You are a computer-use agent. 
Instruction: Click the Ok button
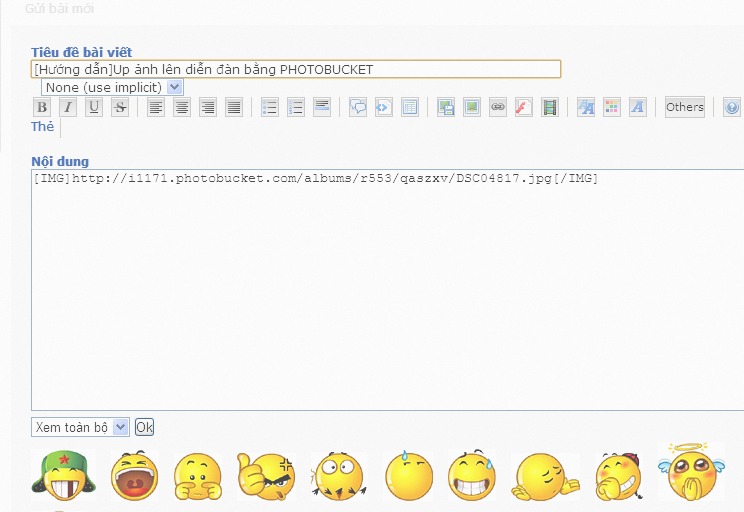145,427
